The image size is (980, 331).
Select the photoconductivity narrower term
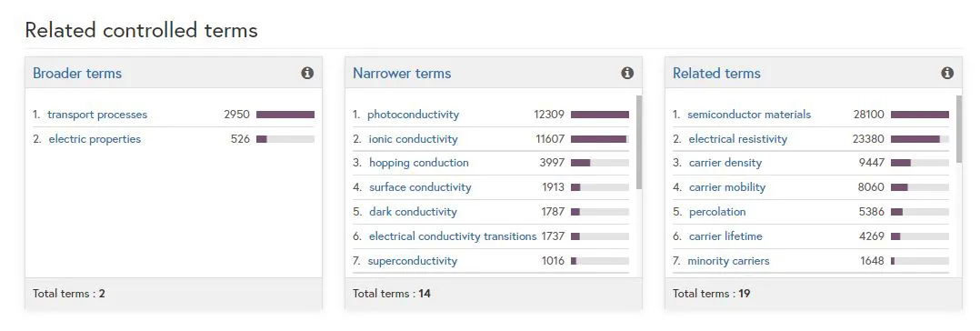pyautogui.click(x=413, y=115)
